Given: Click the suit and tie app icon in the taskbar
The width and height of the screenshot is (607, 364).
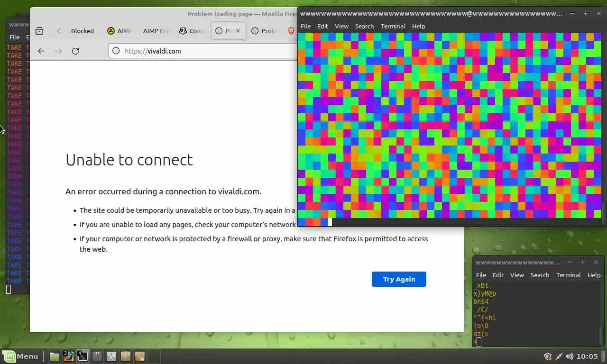Looking at the screenshot, I should [x=97, y=356].
